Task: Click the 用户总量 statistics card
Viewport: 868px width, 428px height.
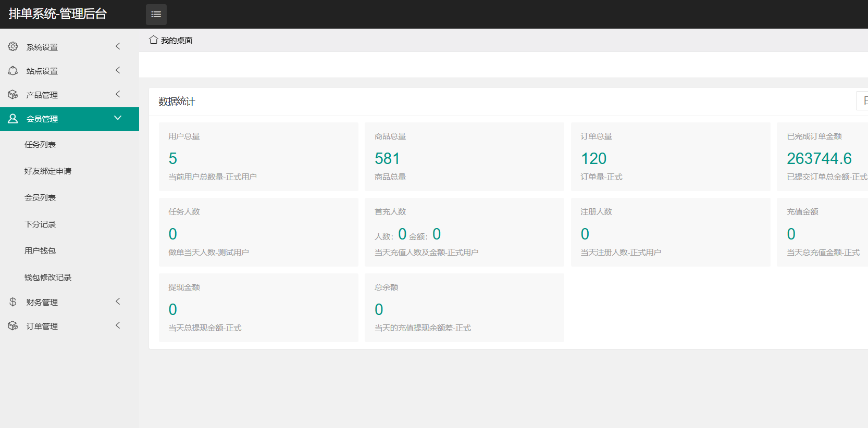Action: coord(258,157)
